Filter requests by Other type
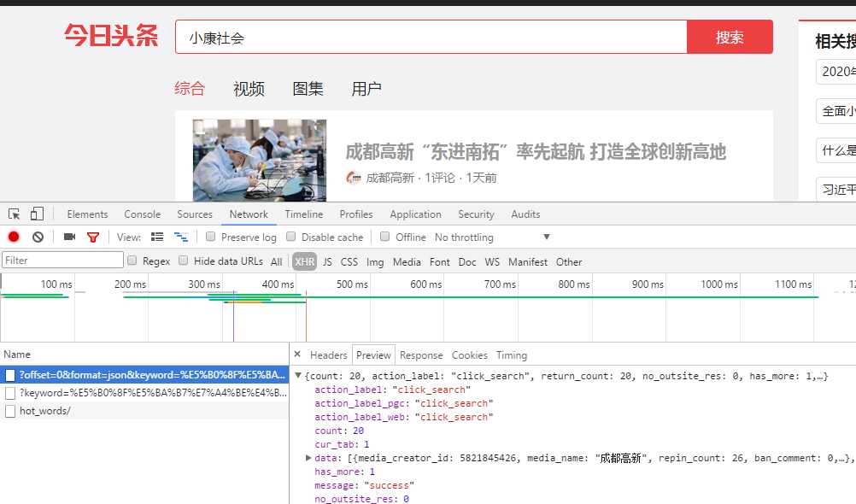856x504 pixels. click(569, 261)
